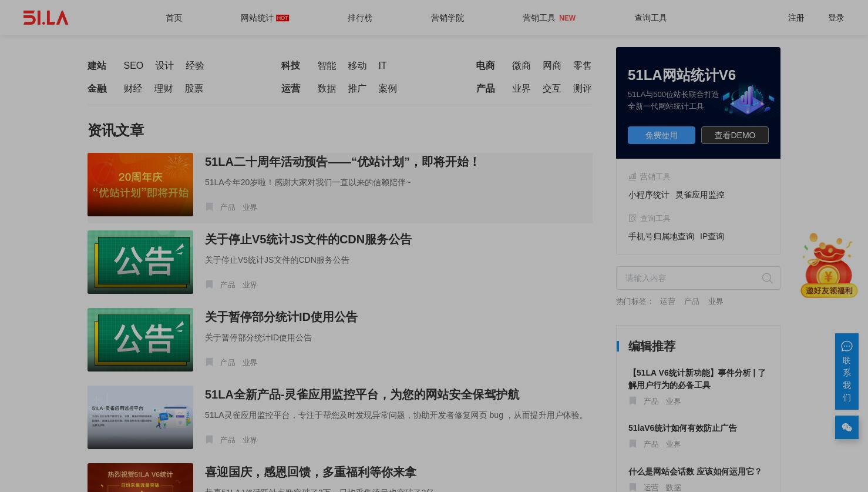Select the 金融 category heading
The height and width of the screenshot is (492, 868).
(97, 88)
